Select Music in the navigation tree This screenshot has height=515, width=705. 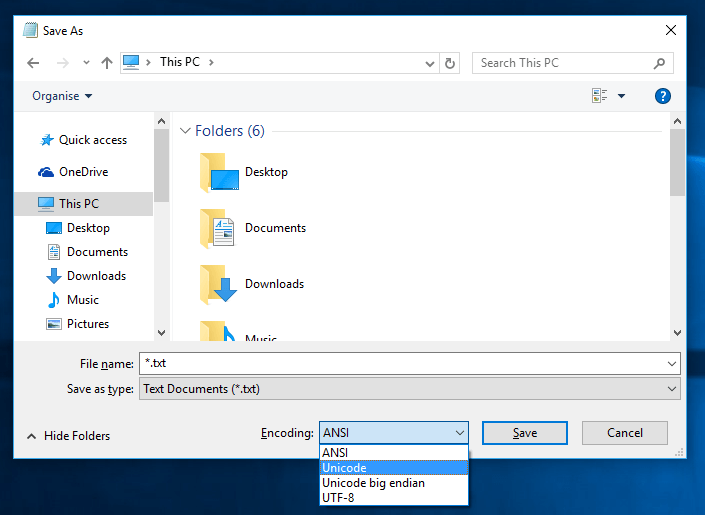[x=82, y=300]
